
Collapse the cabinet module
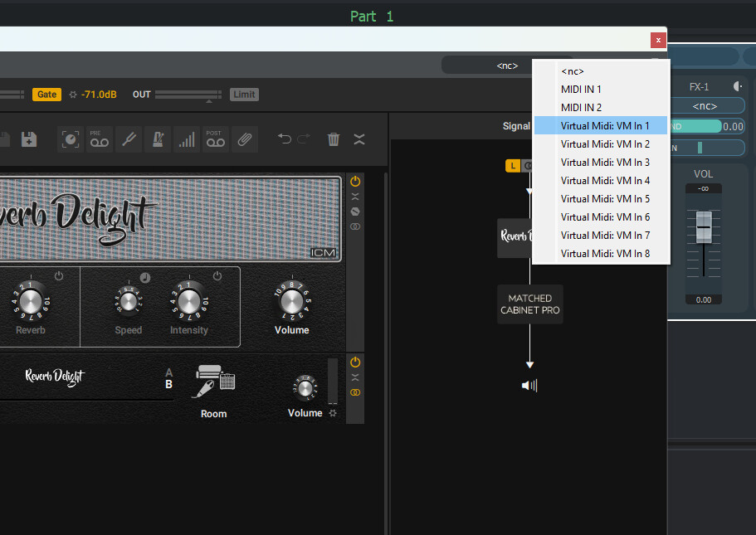[355, 377]
